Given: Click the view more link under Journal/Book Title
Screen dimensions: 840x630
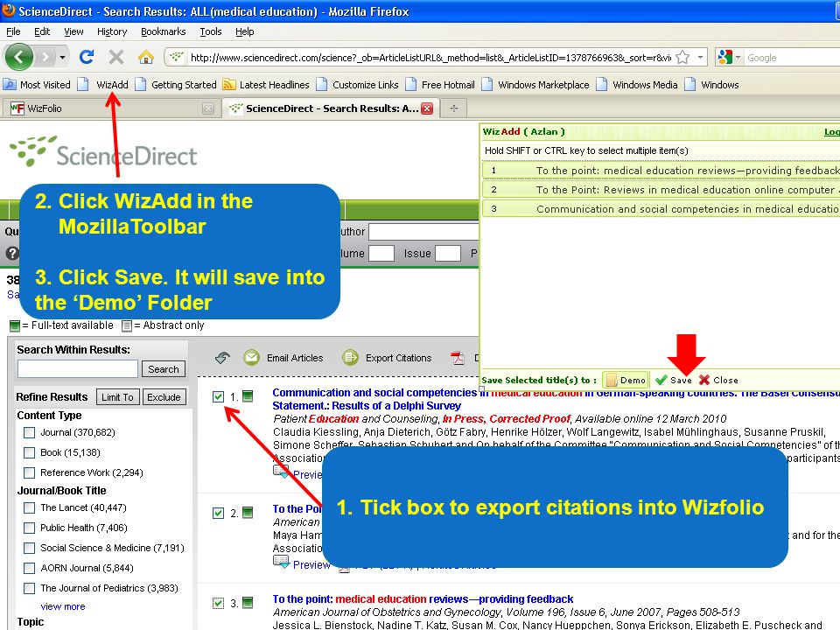Looking at the screenshot, I should tap(63, 606).
